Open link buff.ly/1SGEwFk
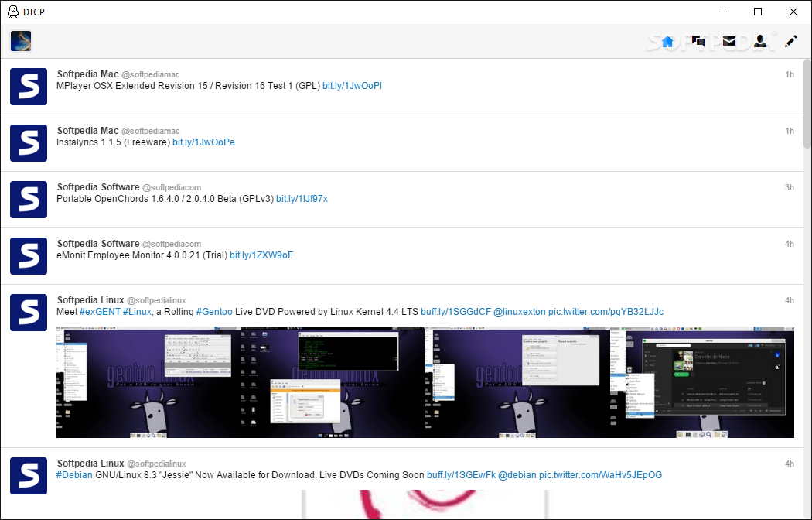 [462, 475]
